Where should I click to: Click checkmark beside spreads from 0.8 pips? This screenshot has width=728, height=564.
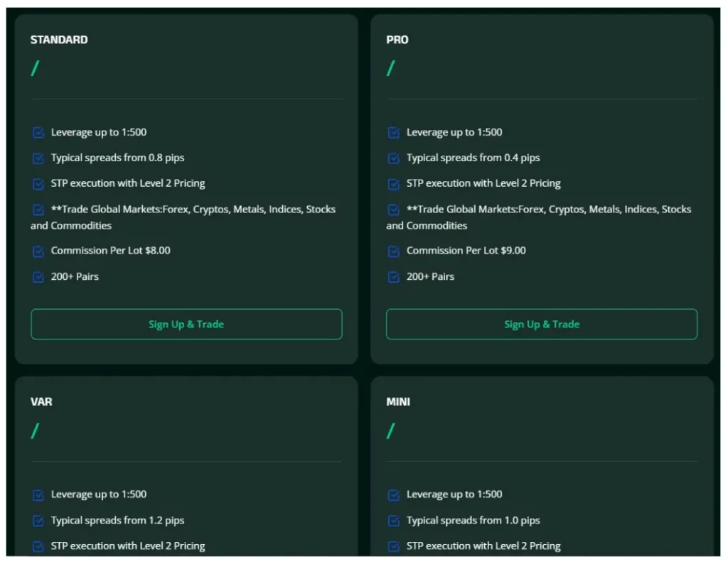[x=38, y=158]
